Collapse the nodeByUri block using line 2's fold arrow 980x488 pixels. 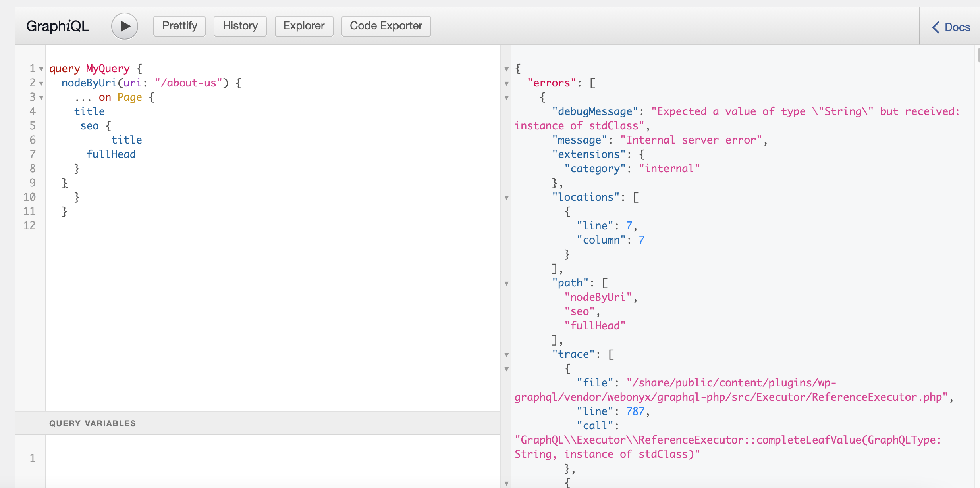point(42,83)
